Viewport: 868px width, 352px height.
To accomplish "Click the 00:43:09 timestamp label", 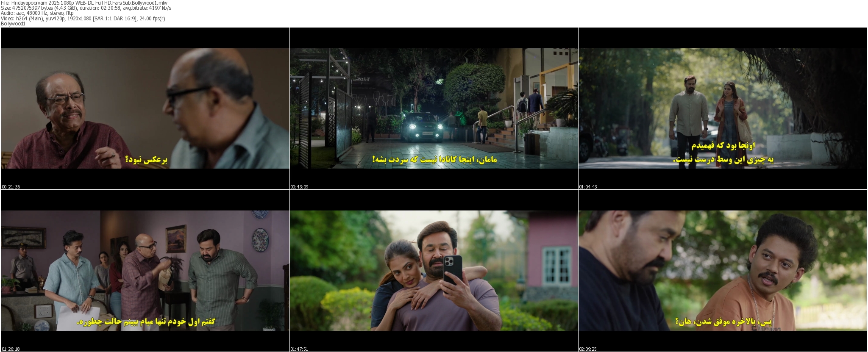I will 299,187.
